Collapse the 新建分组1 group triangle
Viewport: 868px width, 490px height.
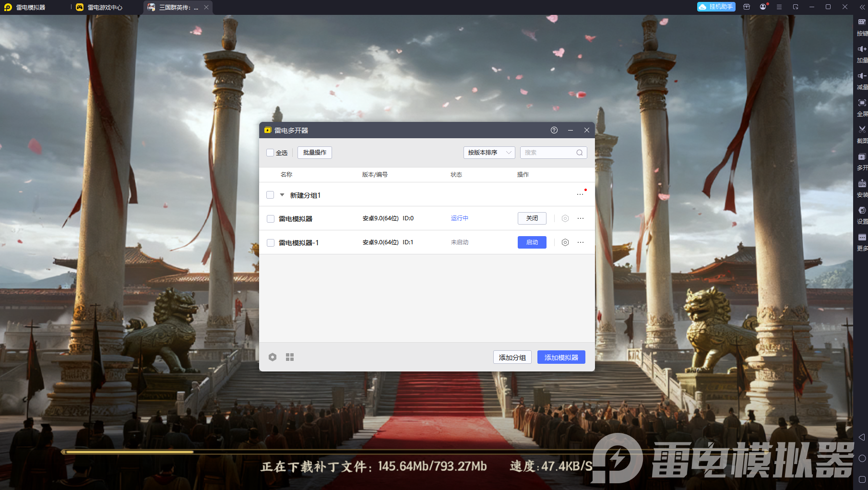click(x=282, y=195)
